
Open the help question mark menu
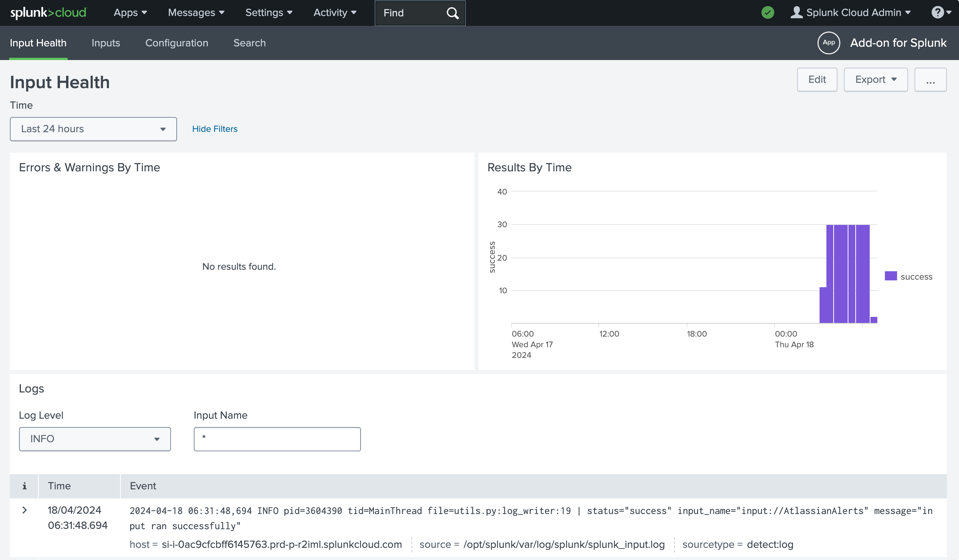point(941,13)
